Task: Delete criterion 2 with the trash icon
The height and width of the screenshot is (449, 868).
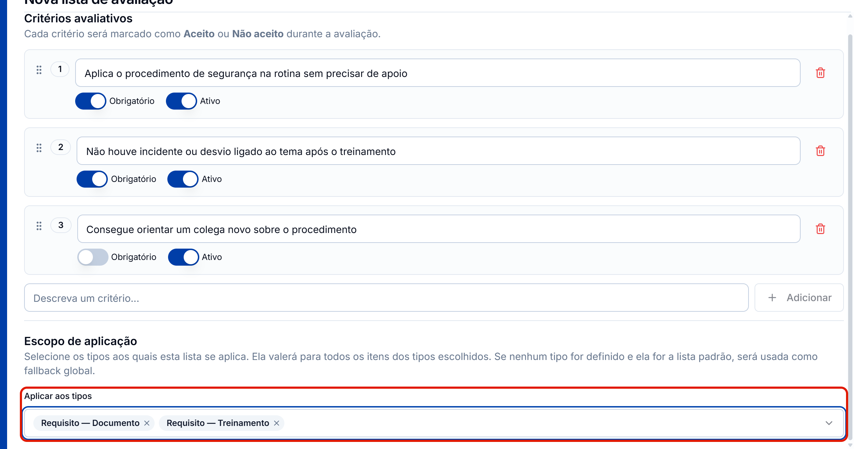Action: tap(820, 151)
